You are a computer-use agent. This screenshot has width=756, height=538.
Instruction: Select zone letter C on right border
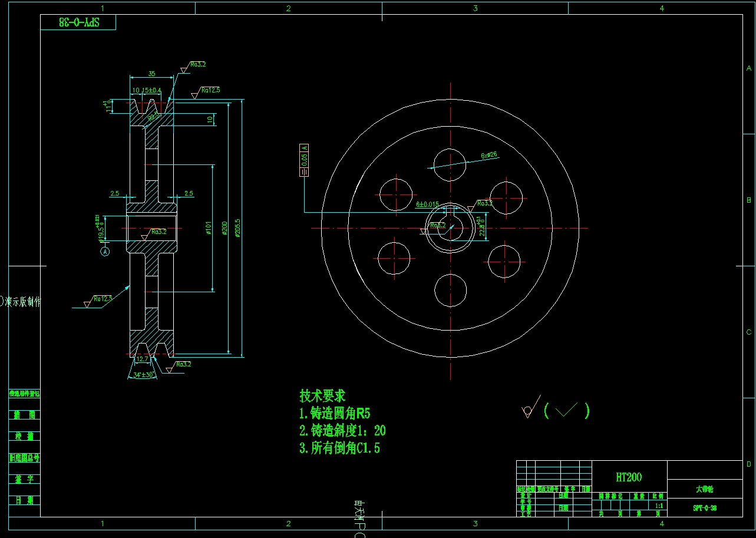pos(749,332)
